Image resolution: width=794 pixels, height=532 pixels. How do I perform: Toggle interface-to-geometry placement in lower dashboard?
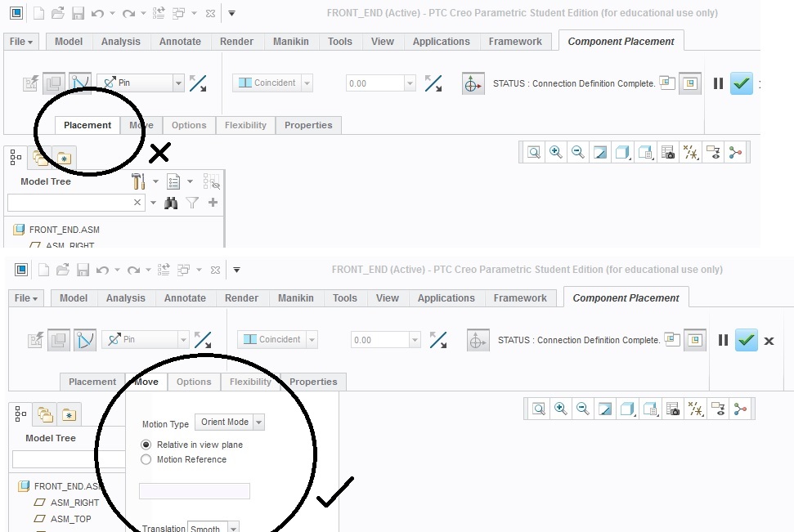pos(35,340)
